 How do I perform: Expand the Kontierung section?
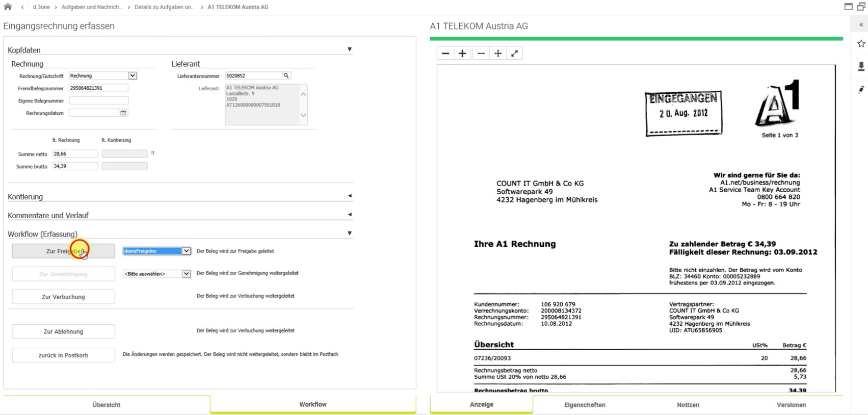point(350,196)
